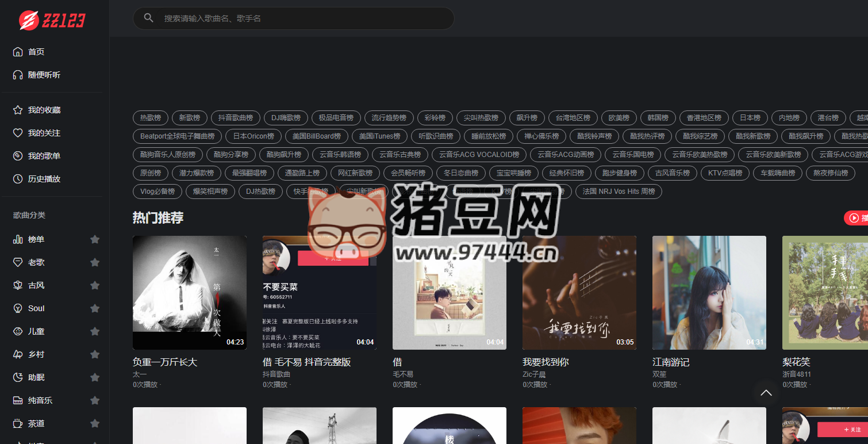Open the Vlog必备榜 chart
The image size is (868, 444).
coord(158,192)
